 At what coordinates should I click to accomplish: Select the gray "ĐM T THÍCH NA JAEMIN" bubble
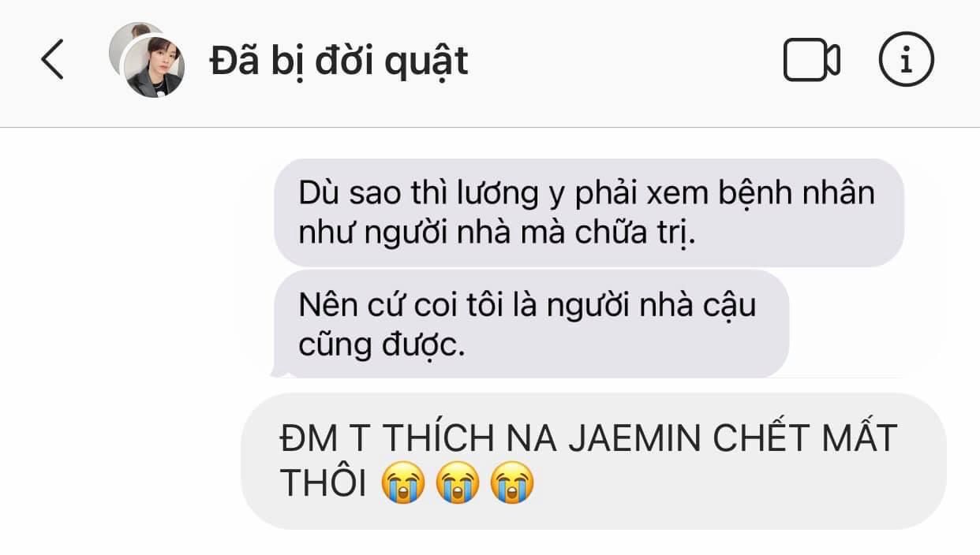click(x=593, y=461)
